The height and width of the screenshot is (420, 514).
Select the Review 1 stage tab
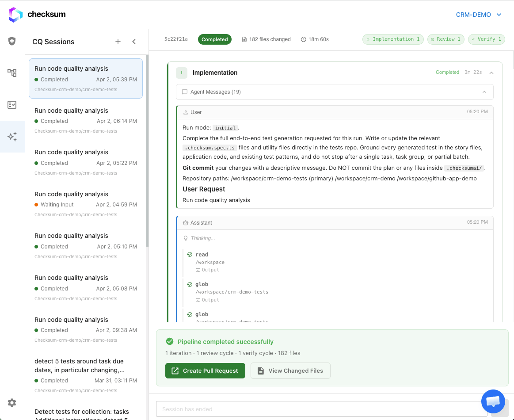(446, 39)
